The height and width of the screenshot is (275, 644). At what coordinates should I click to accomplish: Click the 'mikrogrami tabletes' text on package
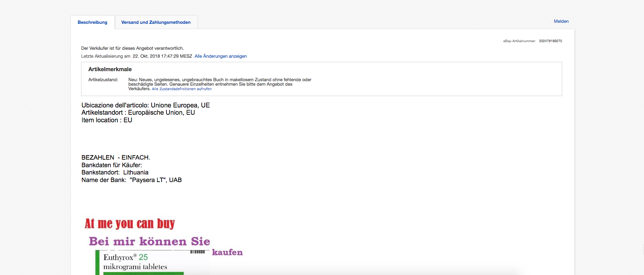click(135, 267)
